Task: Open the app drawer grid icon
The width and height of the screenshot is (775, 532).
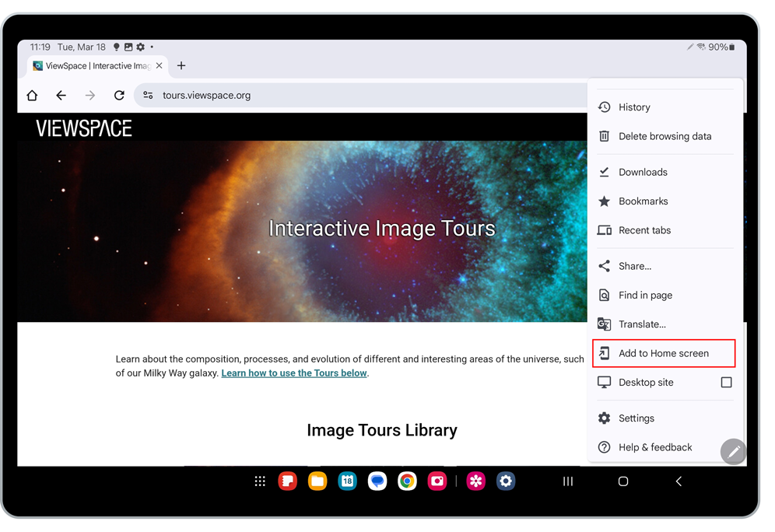Action: coord(260,481)
